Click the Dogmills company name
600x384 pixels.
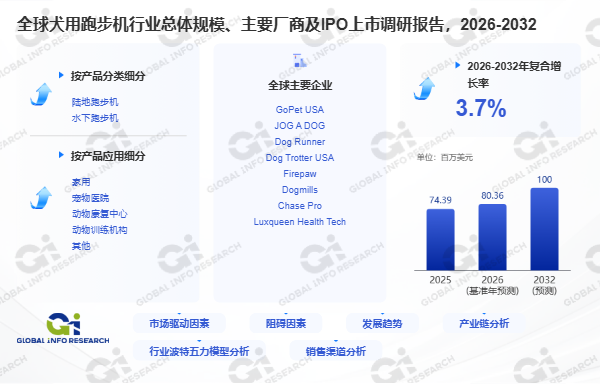tap(300, 190)
